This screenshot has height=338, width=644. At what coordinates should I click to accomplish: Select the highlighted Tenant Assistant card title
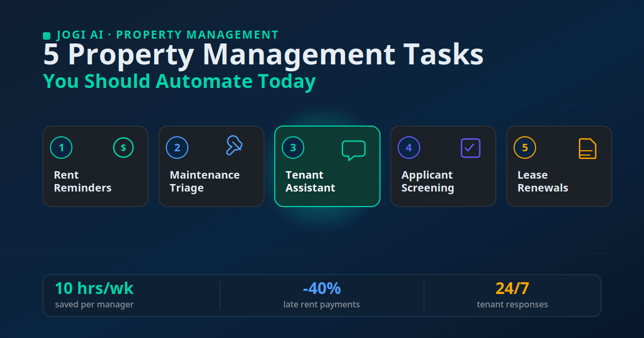310,181
